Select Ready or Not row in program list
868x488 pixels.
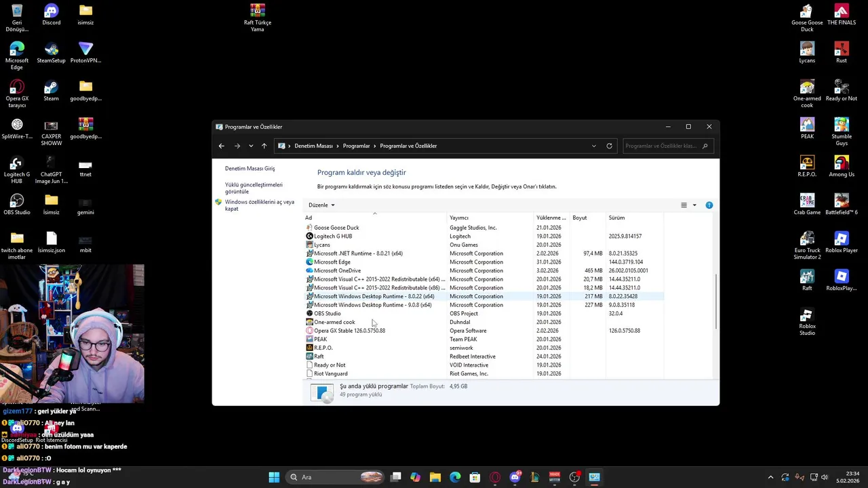coord(484,365)
